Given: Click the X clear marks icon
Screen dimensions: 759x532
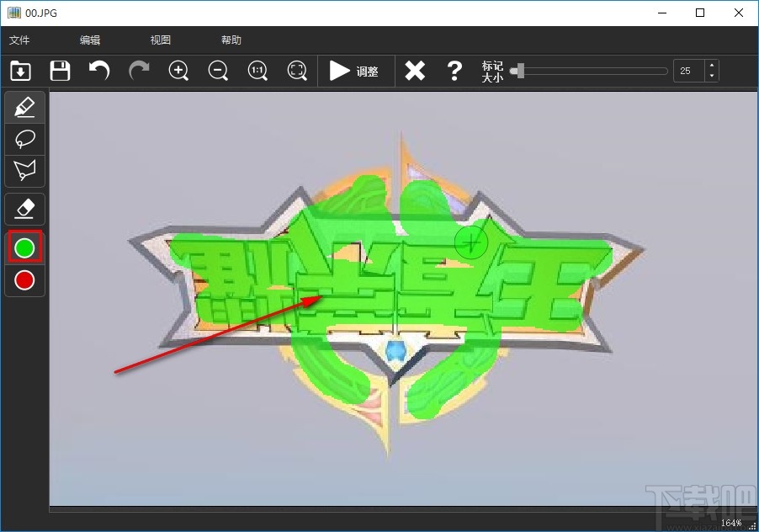Looking at the screenshot, I should [x=415, y=71].
